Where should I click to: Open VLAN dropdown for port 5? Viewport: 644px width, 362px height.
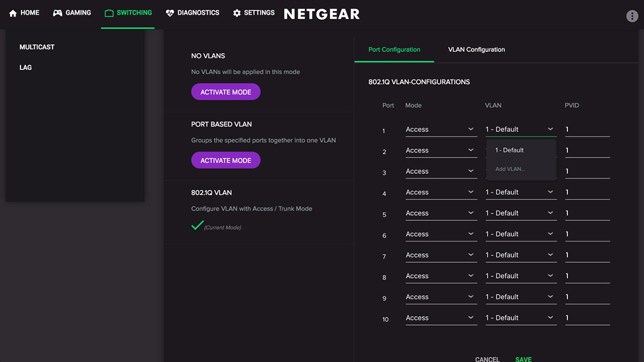coord(520,213)
